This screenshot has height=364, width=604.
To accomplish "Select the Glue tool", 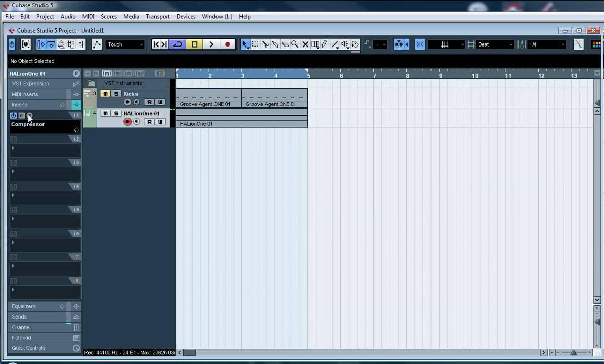I will pyautogui.click(x=275, y=44).
